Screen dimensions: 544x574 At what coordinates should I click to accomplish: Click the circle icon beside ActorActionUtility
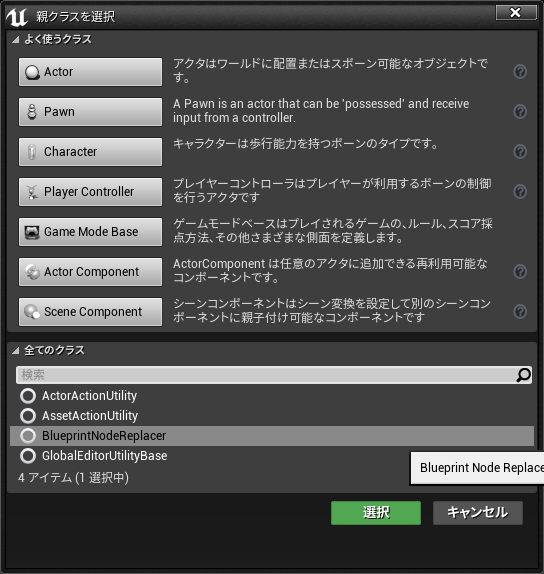28,396
